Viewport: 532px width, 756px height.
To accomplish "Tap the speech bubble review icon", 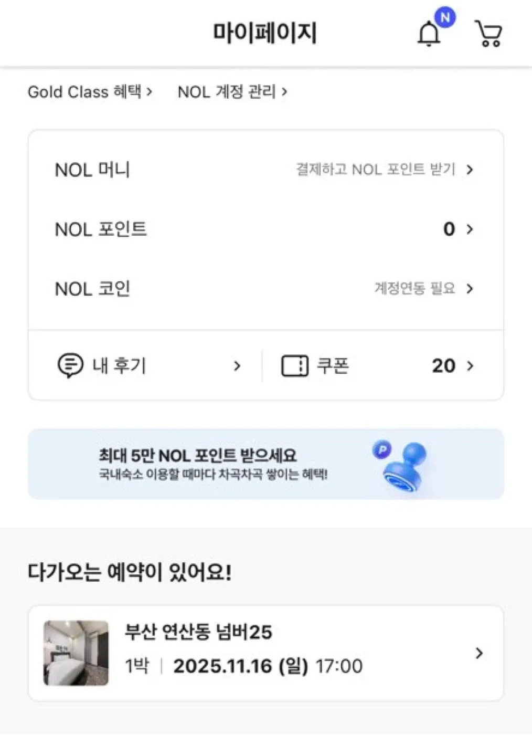I will [x=70, y=365].
